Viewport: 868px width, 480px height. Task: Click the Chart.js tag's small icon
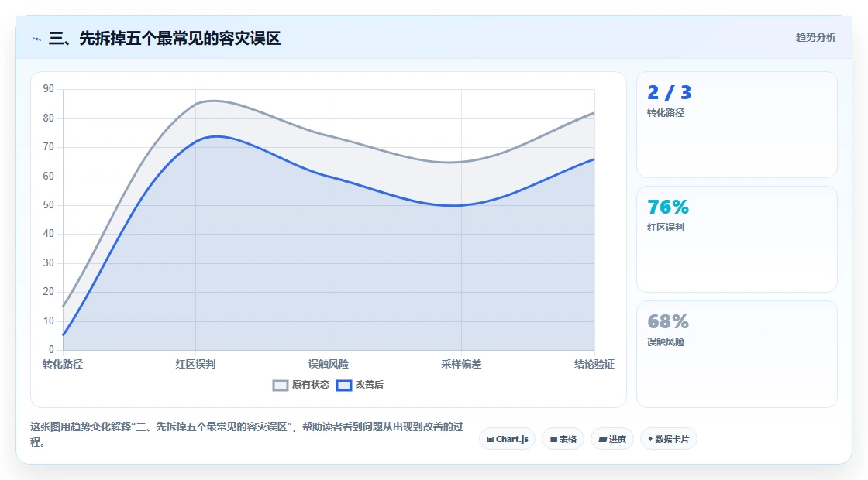pos(490,440)
